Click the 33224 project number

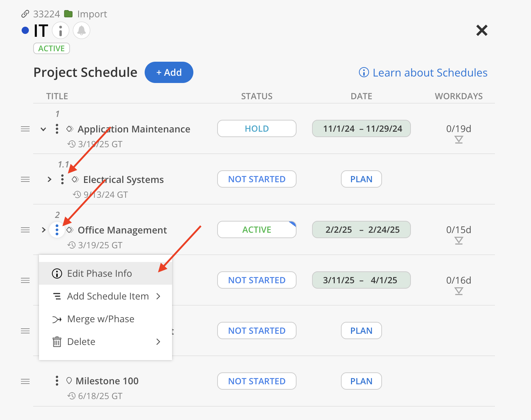point(47,14)
